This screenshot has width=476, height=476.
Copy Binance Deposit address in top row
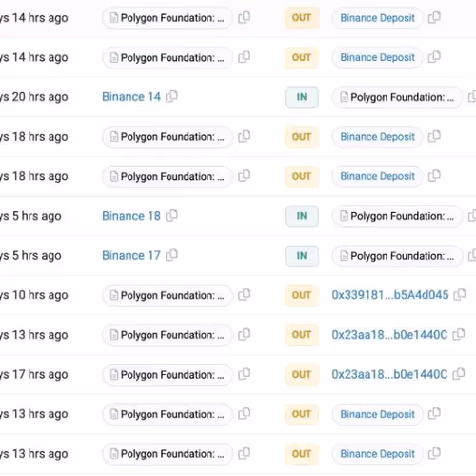tap(434, 17)
